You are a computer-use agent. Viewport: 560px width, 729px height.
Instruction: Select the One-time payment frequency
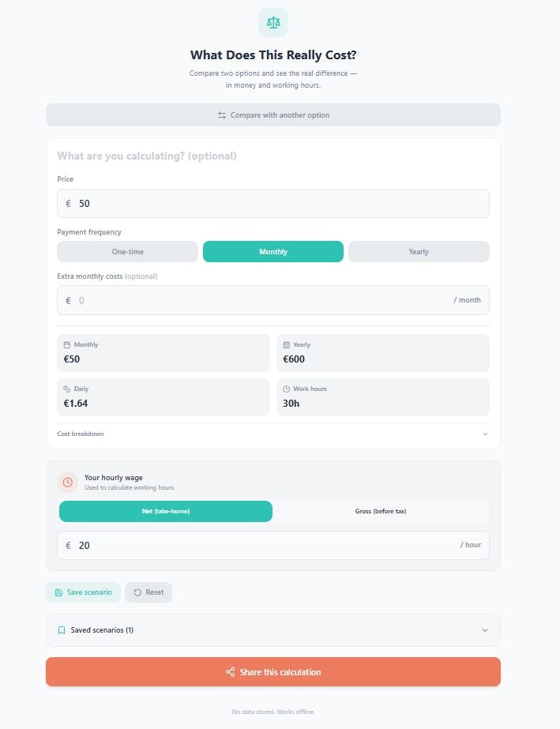[x=127, y=251]
